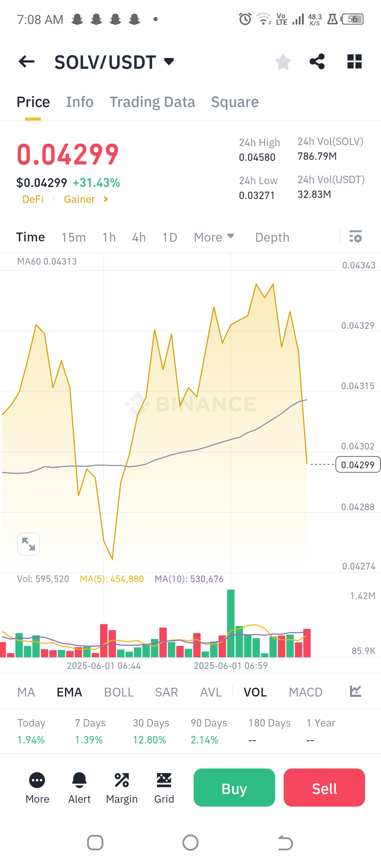Toggle the MACD indicator
This screenshot has width=381, height=868.
(306, 692)
